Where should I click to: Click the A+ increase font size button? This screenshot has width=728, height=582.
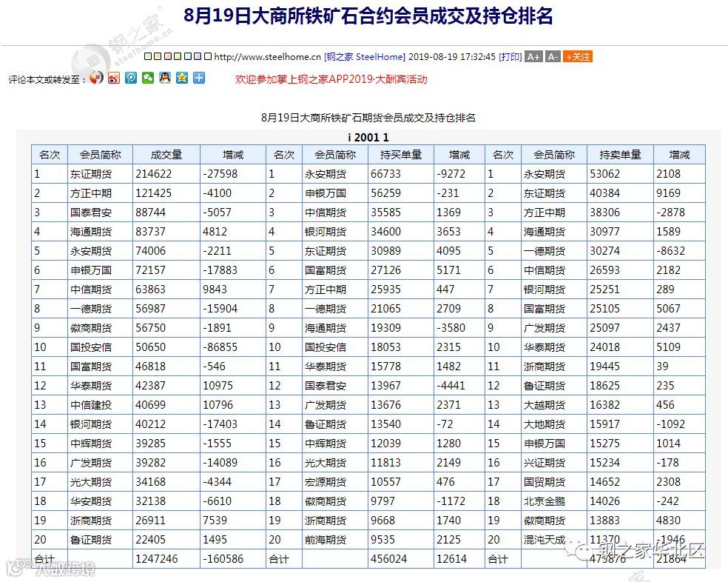point(533,57)
